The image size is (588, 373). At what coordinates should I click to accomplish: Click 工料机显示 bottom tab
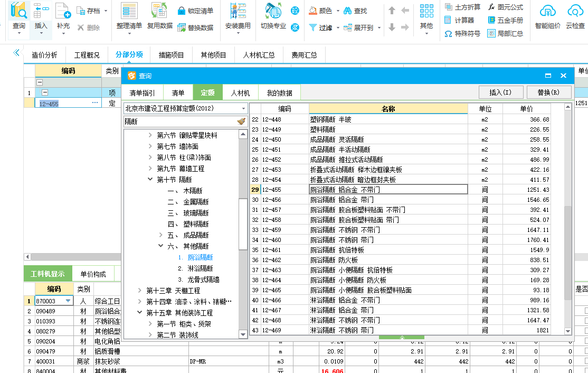tap(48, 274)
